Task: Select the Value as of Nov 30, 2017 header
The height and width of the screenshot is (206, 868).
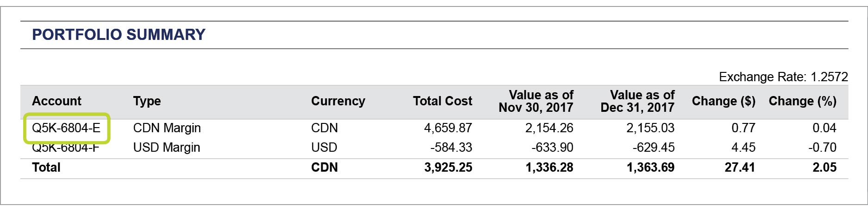Action: tap(536, 101)
